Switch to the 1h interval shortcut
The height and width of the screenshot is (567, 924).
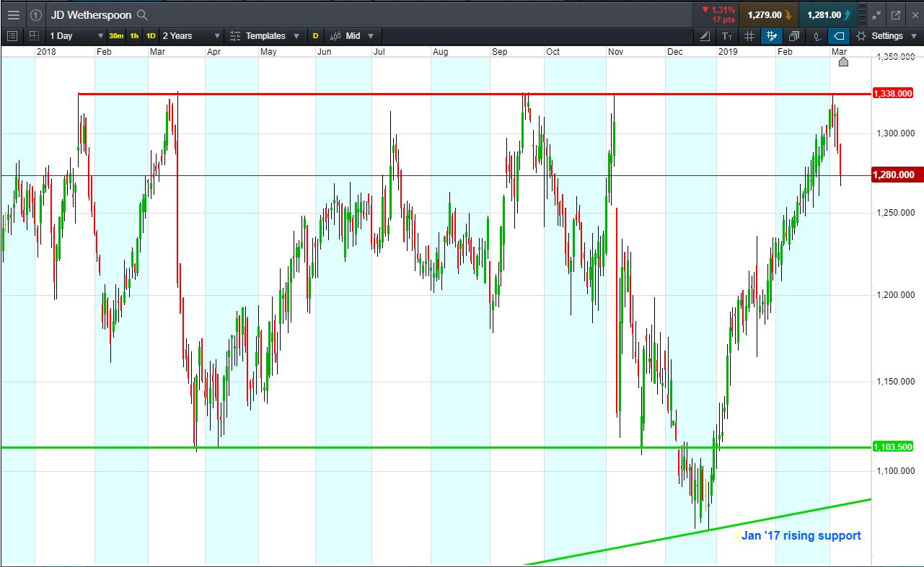pyautogui.click(x=135, y=36)
